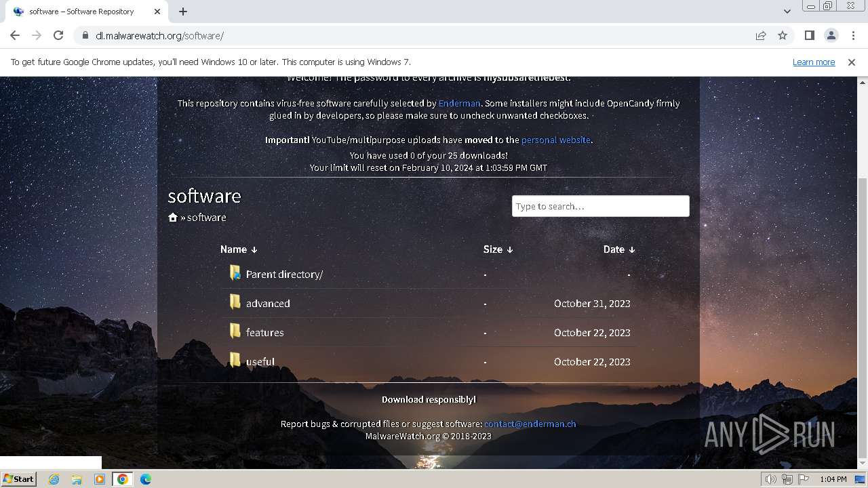Viewport: 868px width, 488px height.
Task: Focus the Type to search field
Action: point(600,206)
